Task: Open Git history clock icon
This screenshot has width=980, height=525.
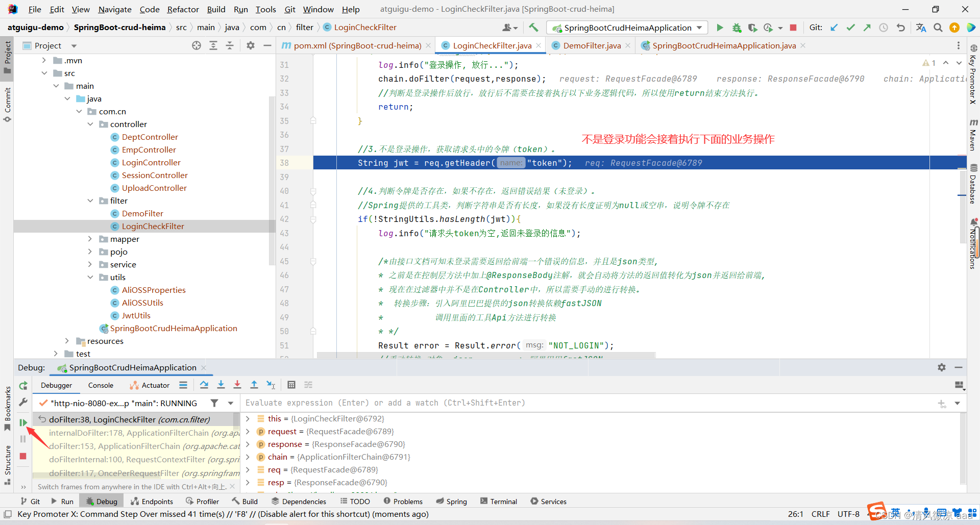Action: click(884, 28)
